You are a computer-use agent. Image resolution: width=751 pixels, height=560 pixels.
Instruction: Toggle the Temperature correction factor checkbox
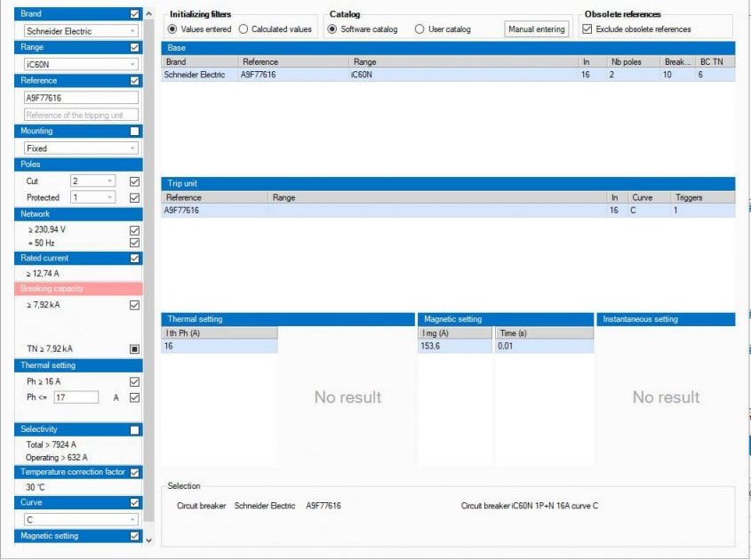coord(134,473)
